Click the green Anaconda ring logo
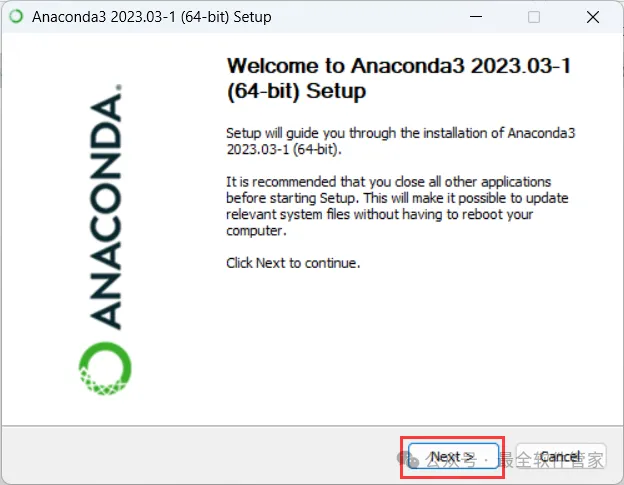Image resolution: width=624 pixels, height=485 pixels. pyautogui.click(x=105, y=368)
